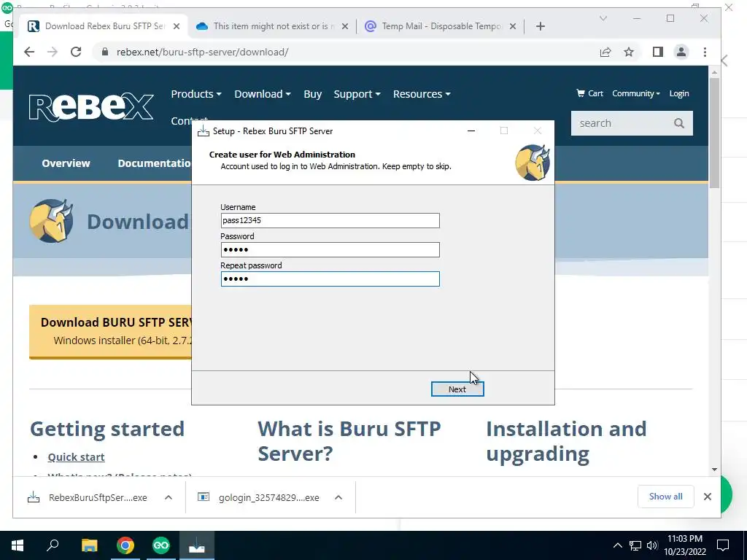Reload the current page
The height and width of the screenshot is (560, 747).
click(x=76, y=52)
